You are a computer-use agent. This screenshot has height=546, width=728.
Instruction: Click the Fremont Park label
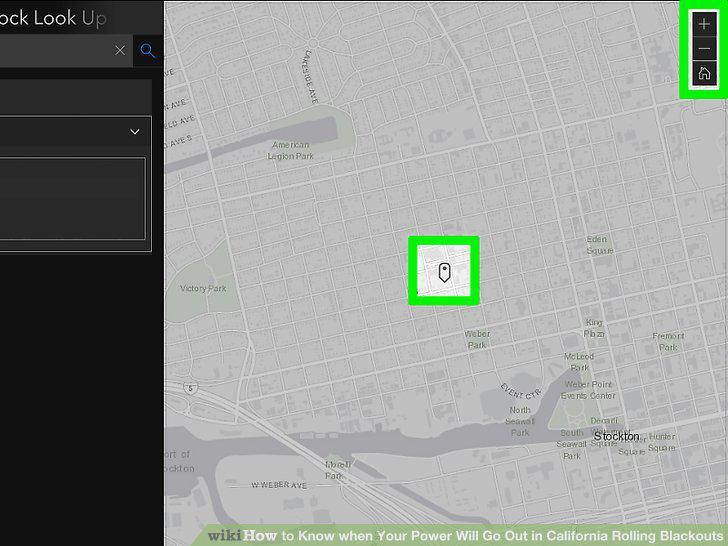[x=668, y=341]
